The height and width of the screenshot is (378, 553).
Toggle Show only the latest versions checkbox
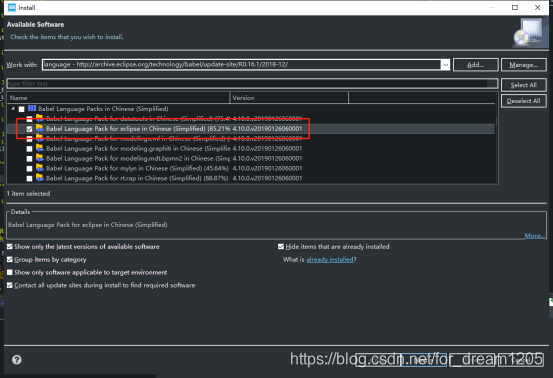click(10, 246)
